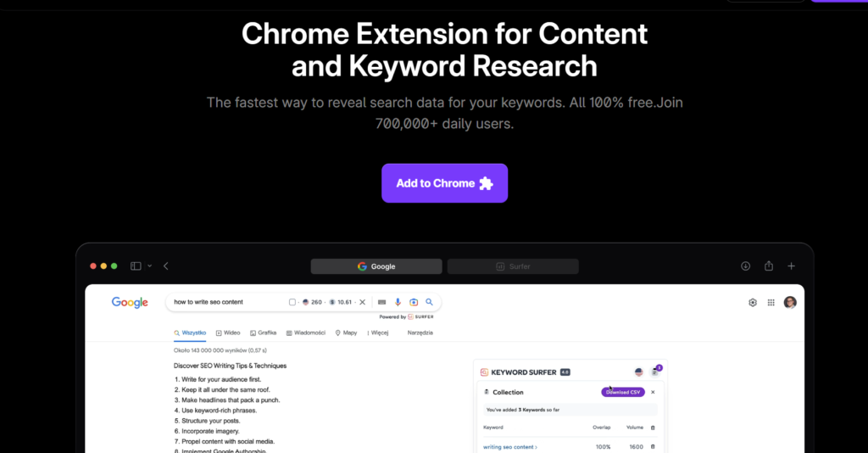This screenshot has width=868, height=453.
Task: Delete all keywords with header trash icon
Action: tap(653, 428)
